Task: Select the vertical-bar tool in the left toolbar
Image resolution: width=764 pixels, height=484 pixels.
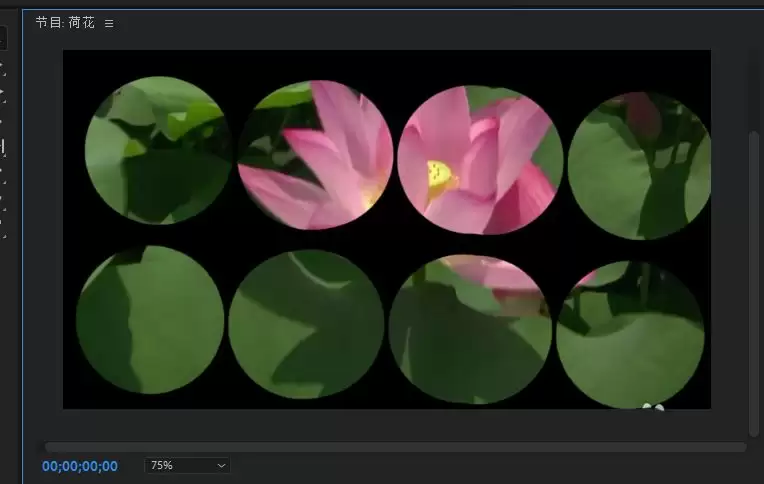Action: point(2,147)
